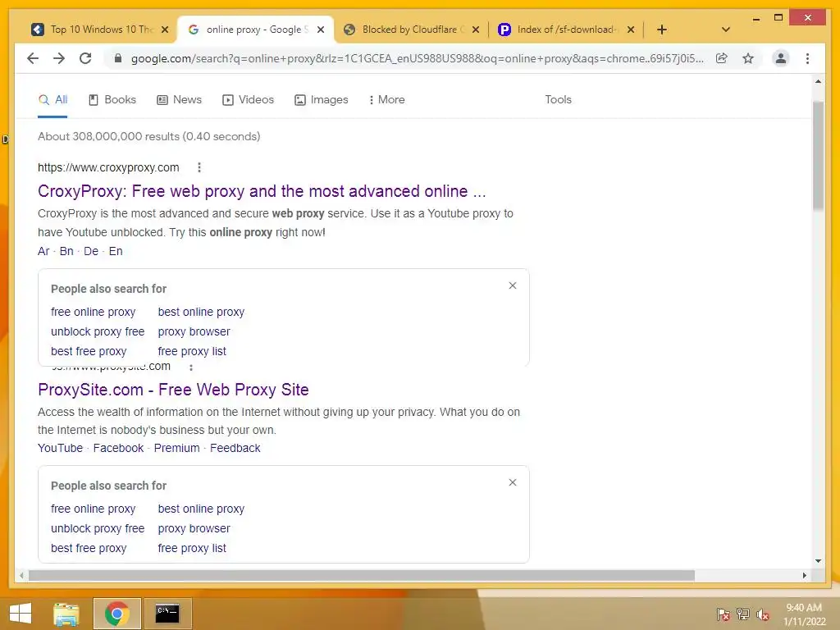
Task: Close the 'online proxy - Google' tab
Action: point(321,30)
